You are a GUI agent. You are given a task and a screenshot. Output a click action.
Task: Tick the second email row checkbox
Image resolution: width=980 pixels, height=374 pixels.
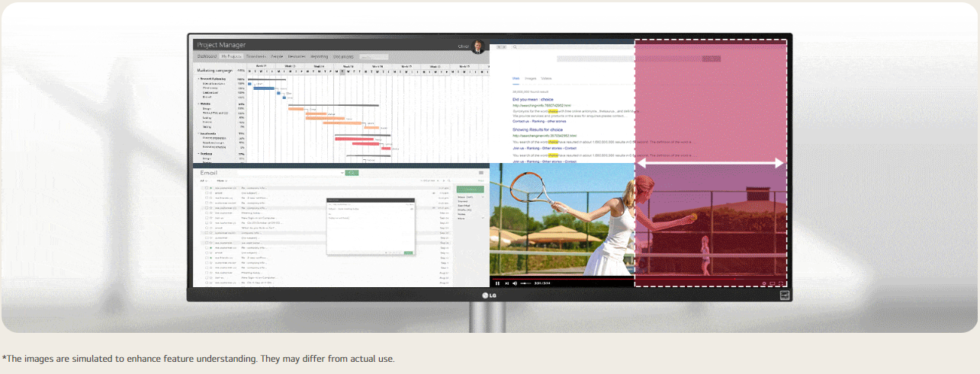(206, 193)
